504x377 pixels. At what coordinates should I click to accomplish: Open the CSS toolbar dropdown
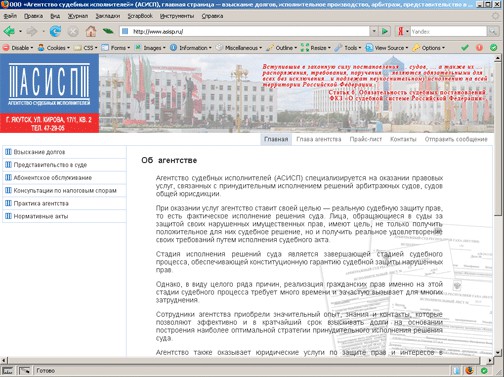(x=86, y=48)
